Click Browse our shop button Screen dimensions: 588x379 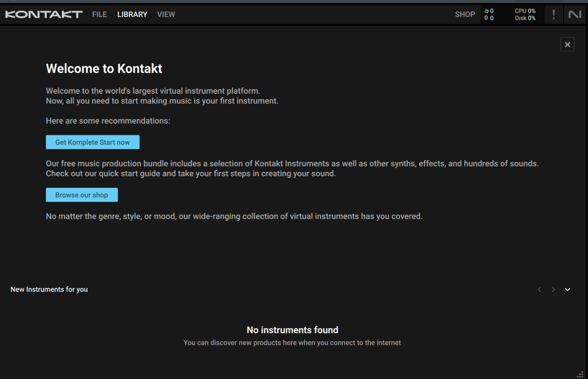[82, 195]
